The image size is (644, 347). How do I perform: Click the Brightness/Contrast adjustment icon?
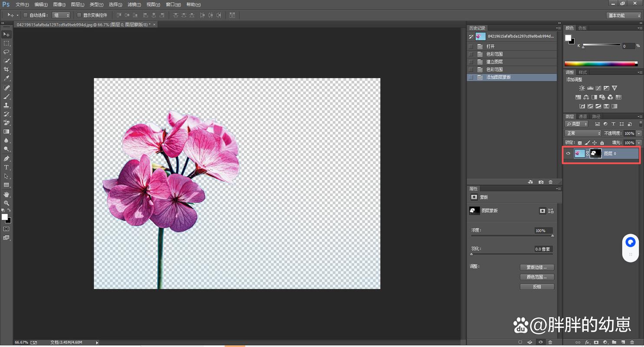(x=582, y=88)
